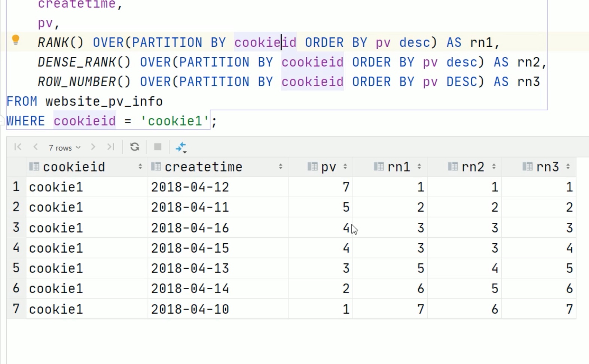The image size is (589, 364).
Task: Select result row number 5
Action: click(16, 268)
